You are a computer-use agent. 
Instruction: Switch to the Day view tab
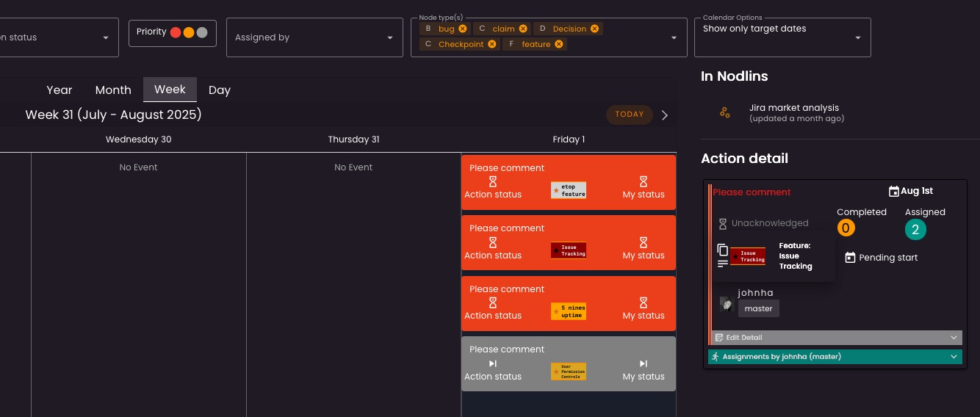pyautogui.click(x=220, y=90)
